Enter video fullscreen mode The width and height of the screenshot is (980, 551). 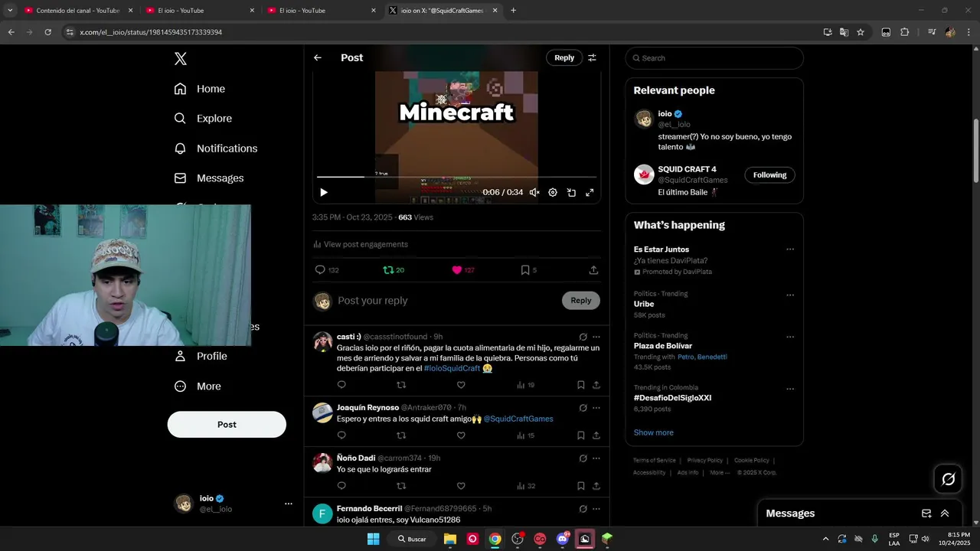[x=590, y=193]
